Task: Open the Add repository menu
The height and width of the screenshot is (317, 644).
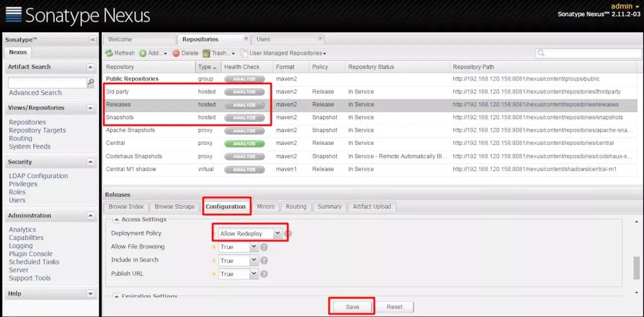Action: 153,53
